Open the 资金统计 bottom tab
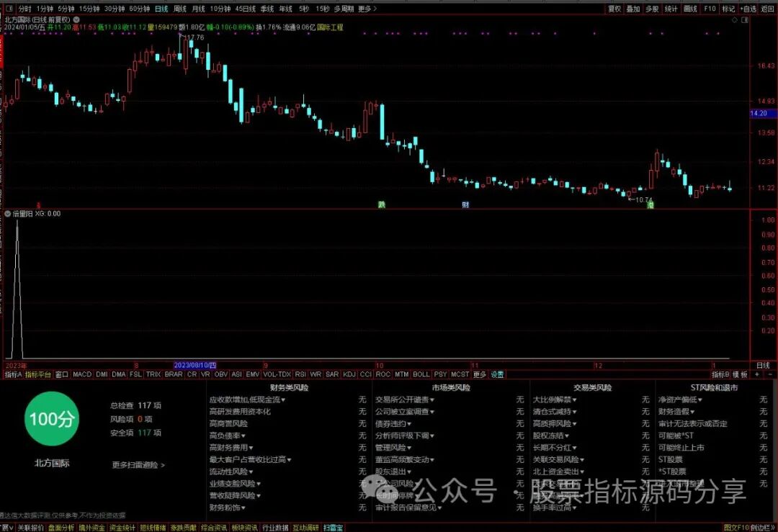Screen dimensions: 778x532 point(122,528)
